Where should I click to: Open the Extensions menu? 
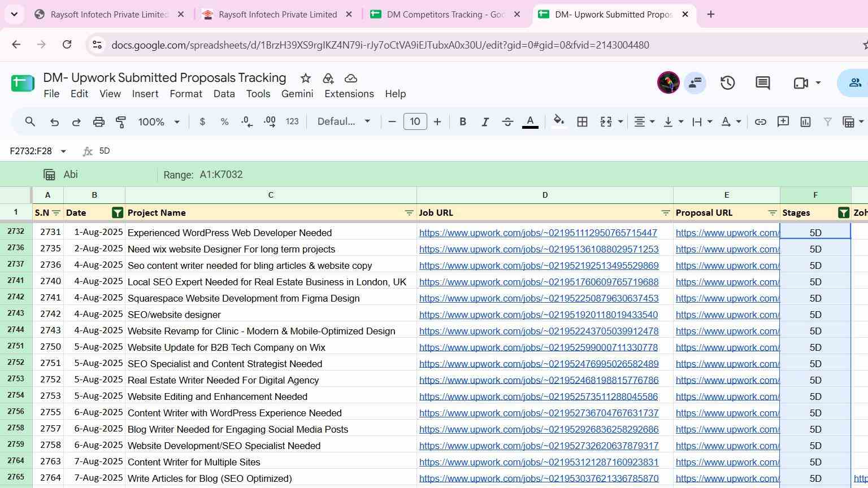(349, 94)
